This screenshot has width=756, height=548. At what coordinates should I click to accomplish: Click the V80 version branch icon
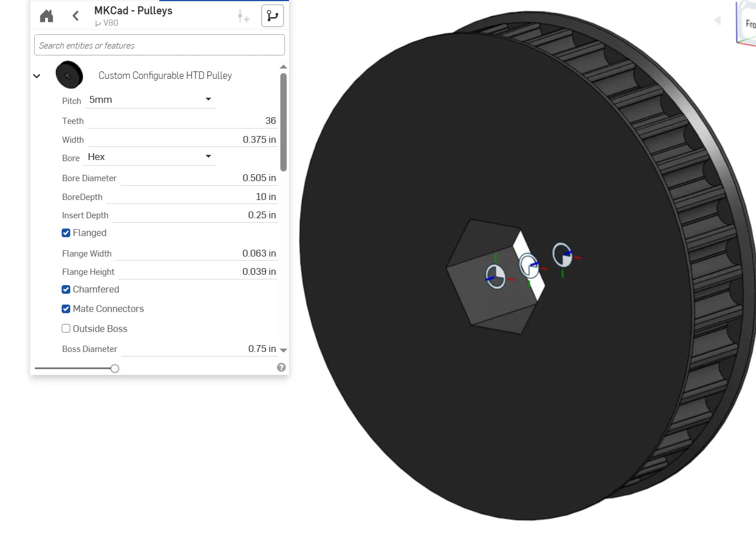click(x=97, y=23)
